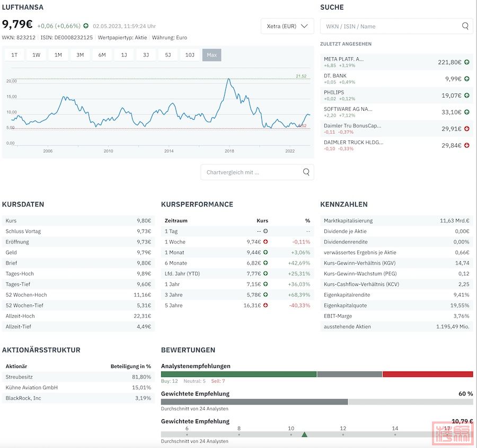This screenshot has height=448, width=477.
Task: Click the 52 Wochen-Hoch value 11,16€
Action: (x=143, y=295)
